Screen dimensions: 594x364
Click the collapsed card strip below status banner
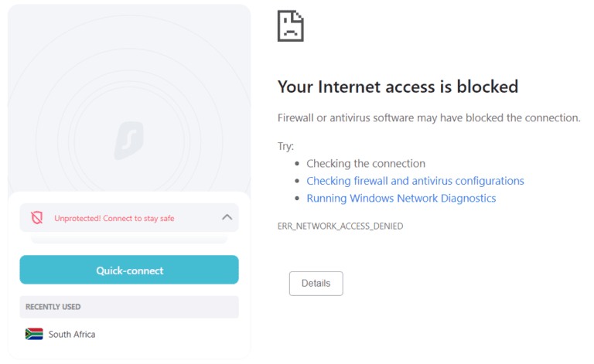click(129, 239)
